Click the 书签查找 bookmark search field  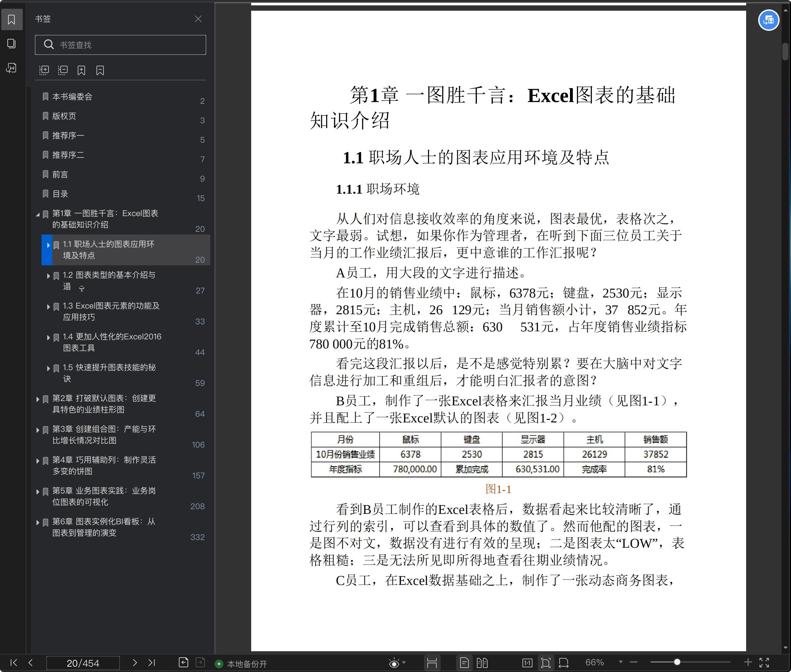pos(120,45)
